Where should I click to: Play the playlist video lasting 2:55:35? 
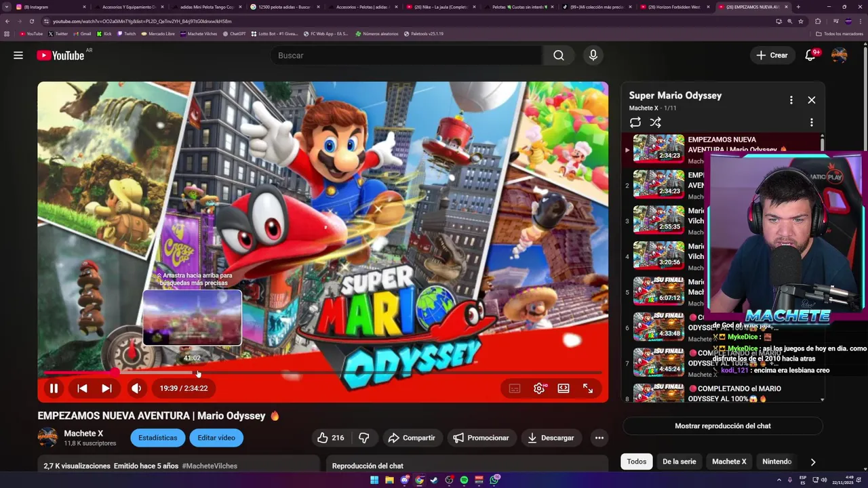coord(659,220)
